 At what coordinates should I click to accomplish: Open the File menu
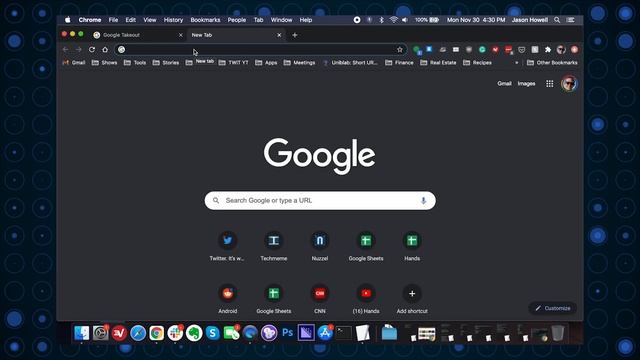tap(113, 20)
